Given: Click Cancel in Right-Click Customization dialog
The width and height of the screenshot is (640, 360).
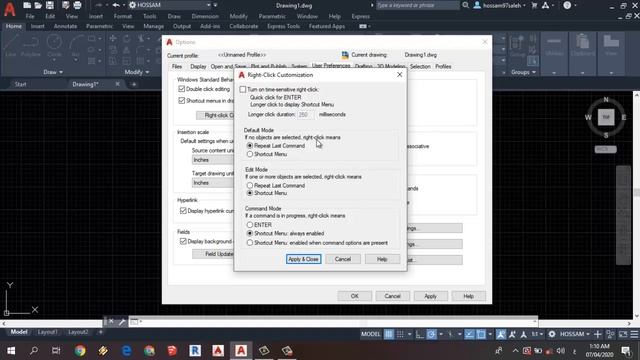Looking at the screenshot, I should 343,259.
